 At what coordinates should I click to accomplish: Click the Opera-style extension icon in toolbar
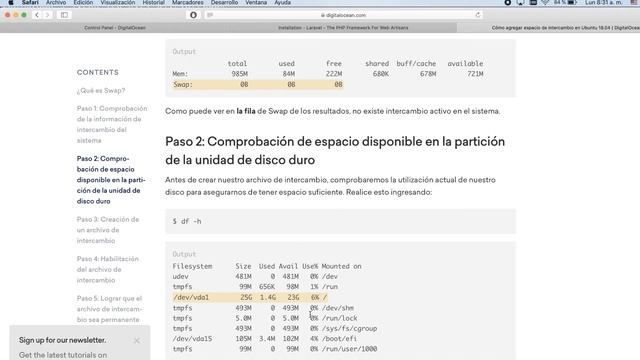[193, 15]
